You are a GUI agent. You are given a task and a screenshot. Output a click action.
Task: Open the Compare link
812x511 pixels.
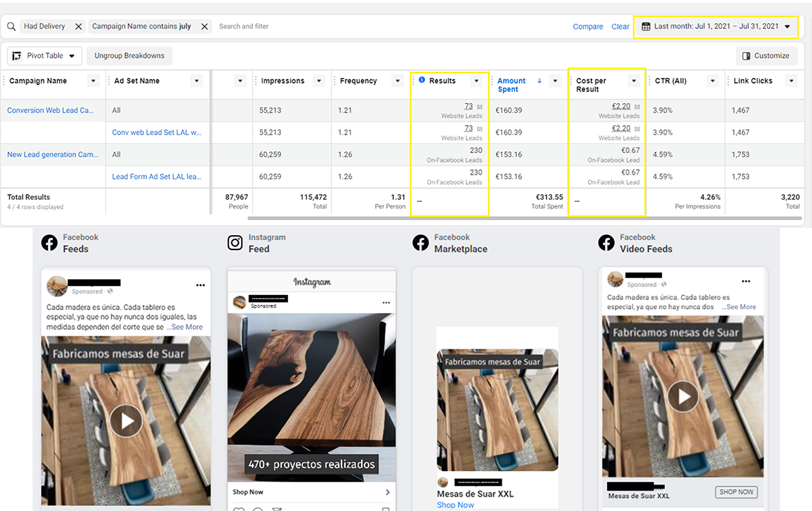pos(587,27)
